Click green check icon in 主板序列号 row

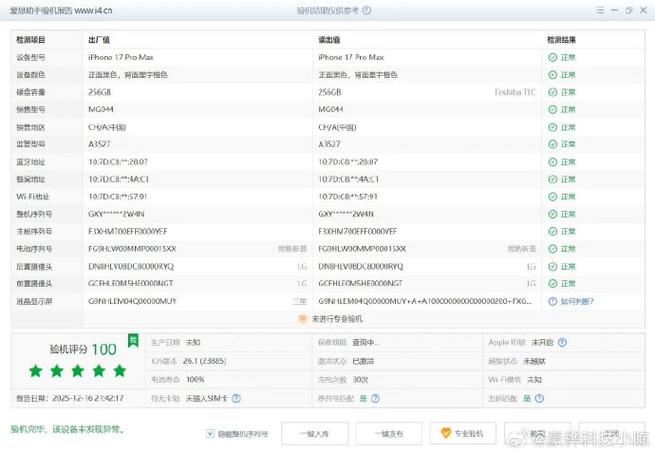(553, 231)
